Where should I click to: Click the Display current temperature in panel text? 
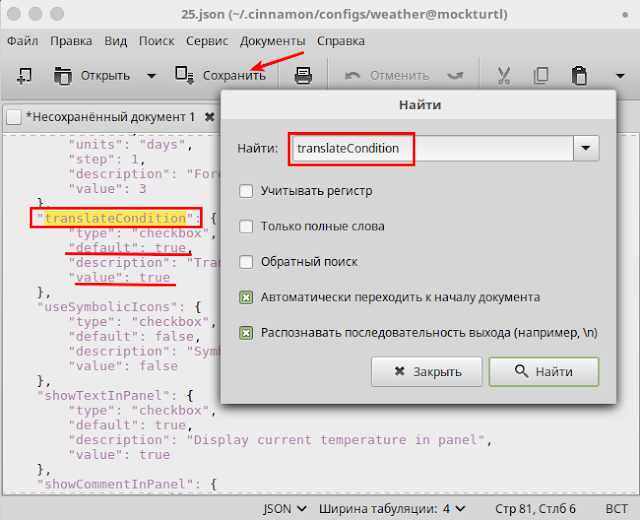pyautogui.click(x=336, y=440)
